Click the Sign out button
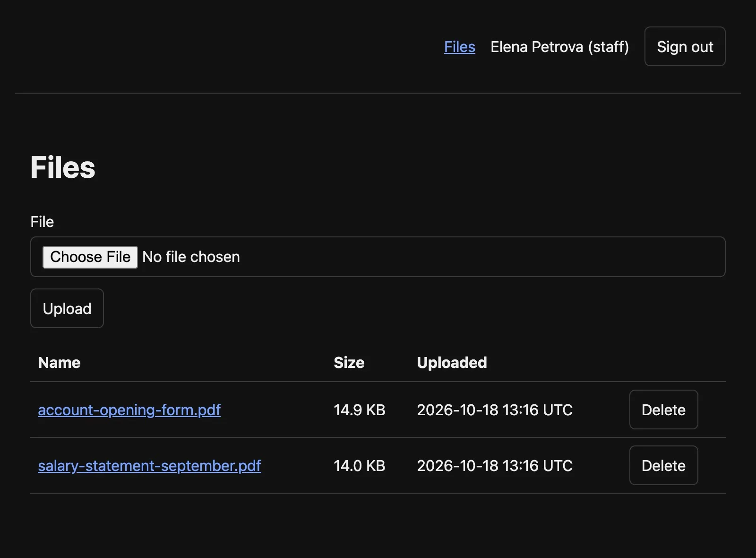Image resolution: width=756 pixels, height=558 pixels. click(685, 46)
